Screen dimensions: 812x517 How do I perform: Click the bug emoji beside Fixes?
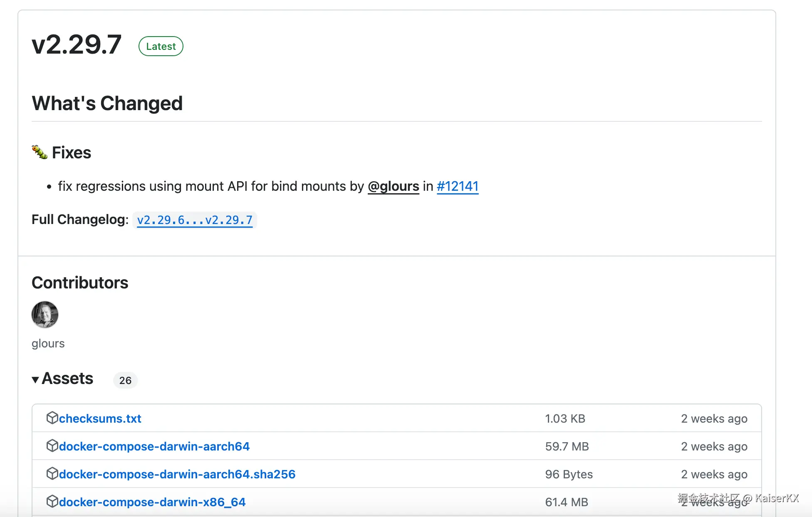(x=40, y=152)
